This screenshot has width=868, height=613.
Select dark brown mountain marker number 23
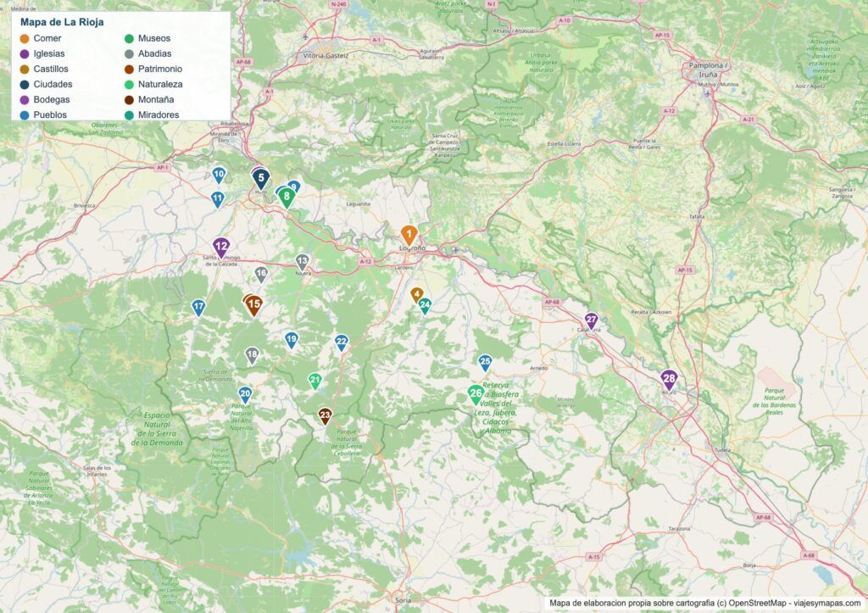pyautogui.click(x=325, y=415)
